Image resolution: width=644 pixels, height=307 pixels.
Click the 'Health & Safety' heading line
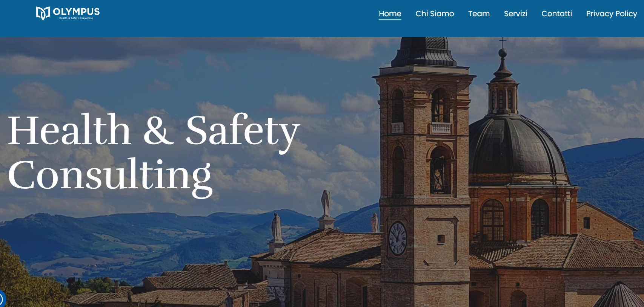click(154, 131)
